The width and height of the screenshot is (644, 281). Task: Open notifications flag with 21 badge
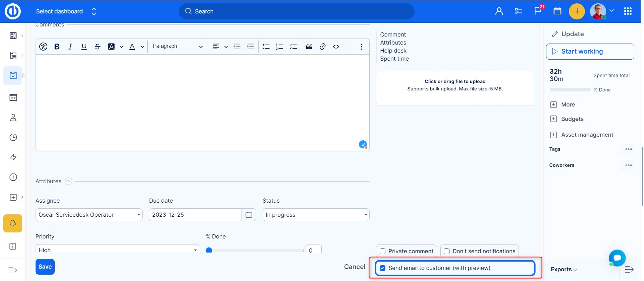pyautogui.click(x=538, y=11)
